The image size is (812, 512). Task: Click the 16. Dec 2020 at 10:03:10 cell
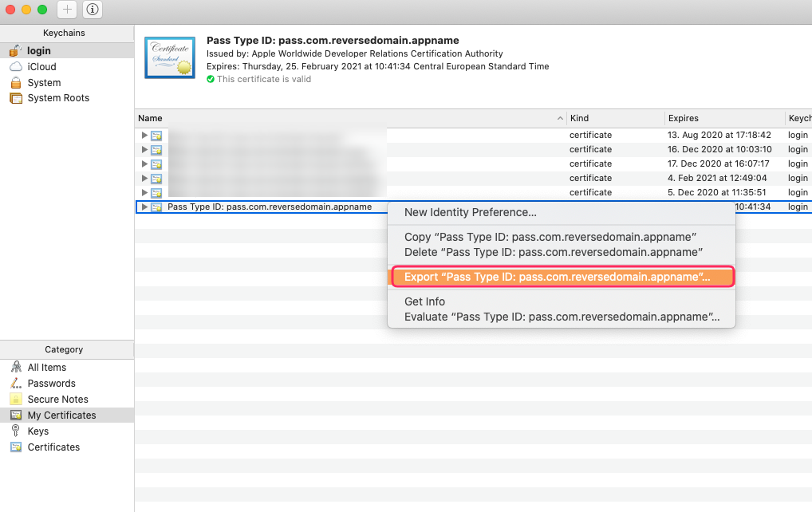[719, 149]
